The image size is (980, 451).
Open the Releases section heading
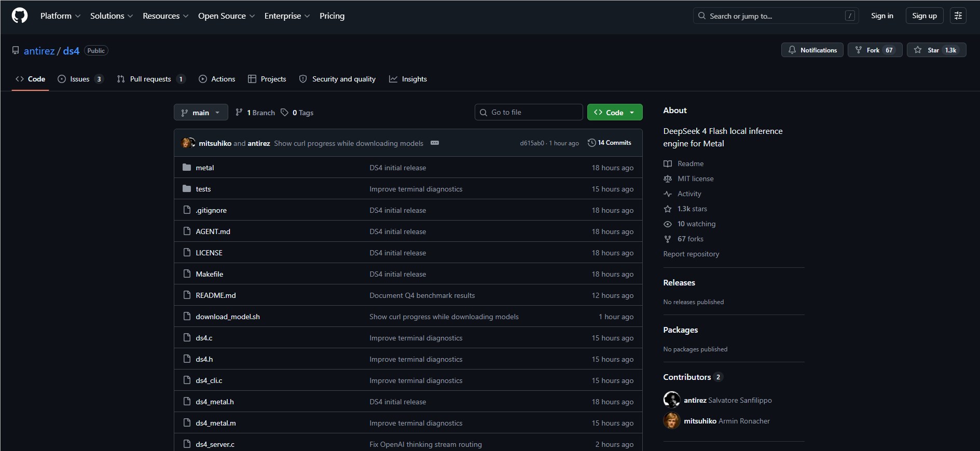coord(679,282)
